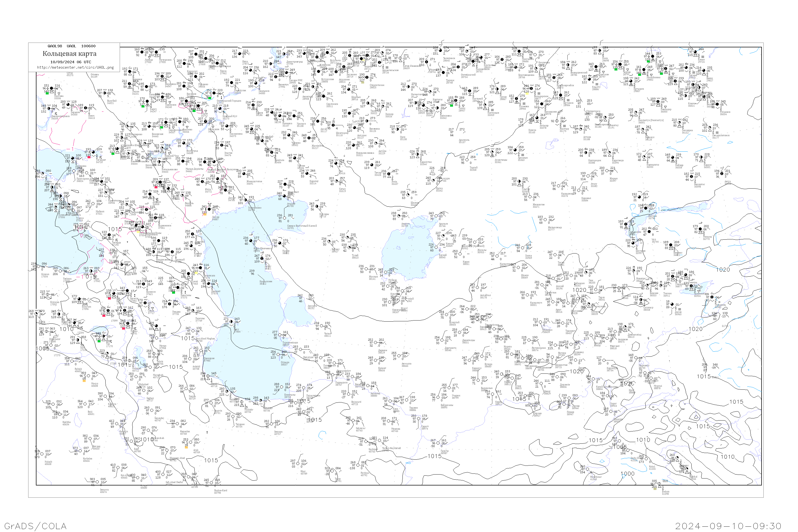Image resolution: width=798 pixels, height=532 pixels.
Task: Click the Banihal 42045 station symbol
Action: (x=687, y=469)
